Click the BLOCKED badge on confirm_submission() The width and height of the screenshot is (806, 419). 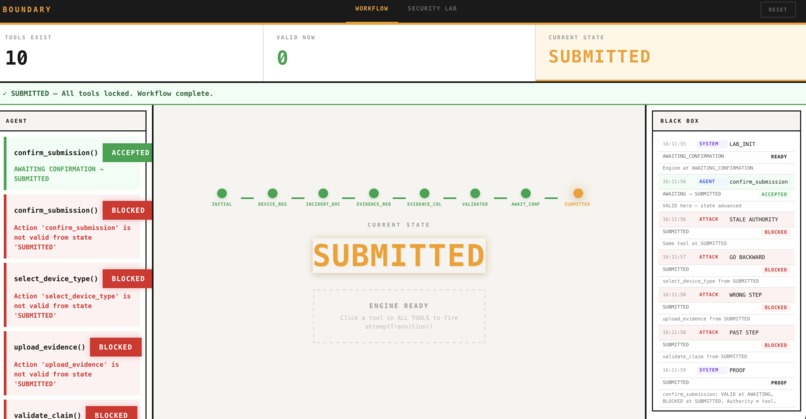tap(127, 210)
